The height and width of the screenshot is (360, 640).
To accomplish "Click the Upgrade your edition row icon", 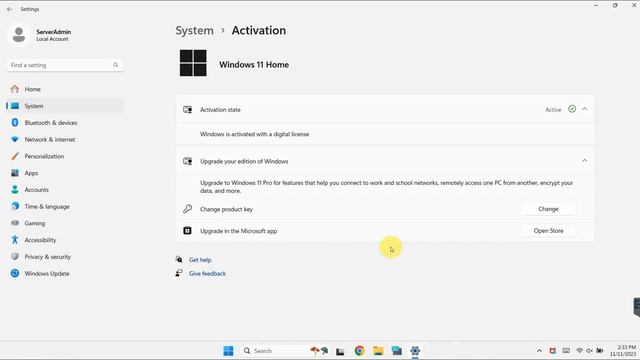I will (187, 161).
